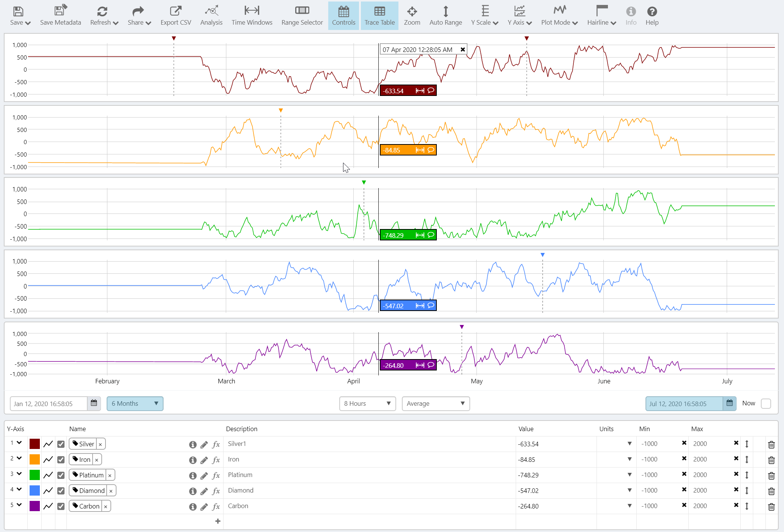Toggle the Diamond trace checkbox
Screen dimensions: 784x532
point(61,491)
